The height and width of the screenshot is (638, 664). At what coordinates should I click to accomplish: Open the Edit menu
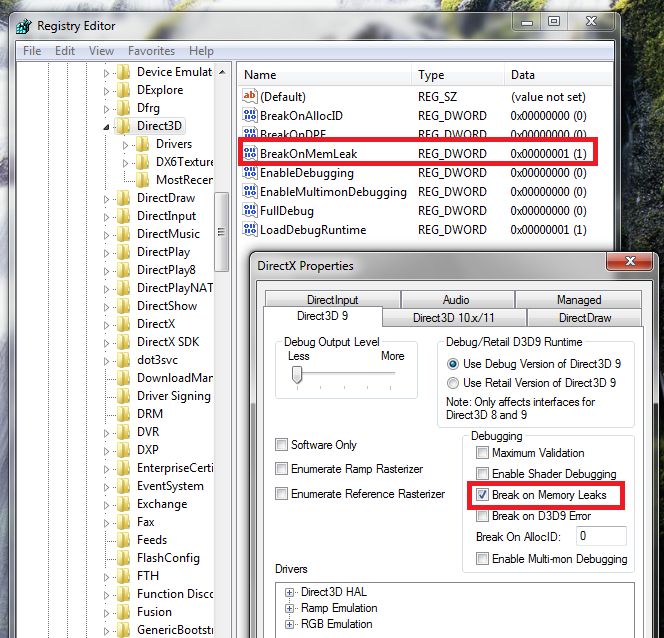pos(65,51)
